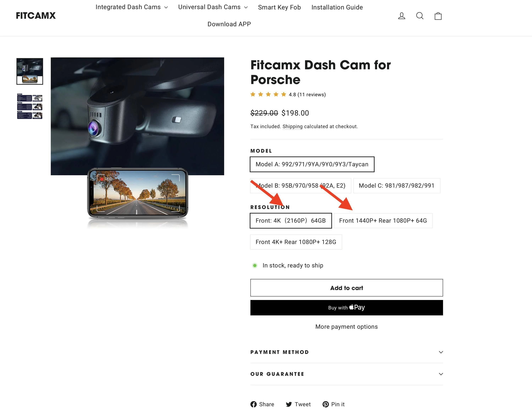Select the first dash cam thumbnail
The width and height of the screenshot is (532, 412).
click(x=30, y=71)
